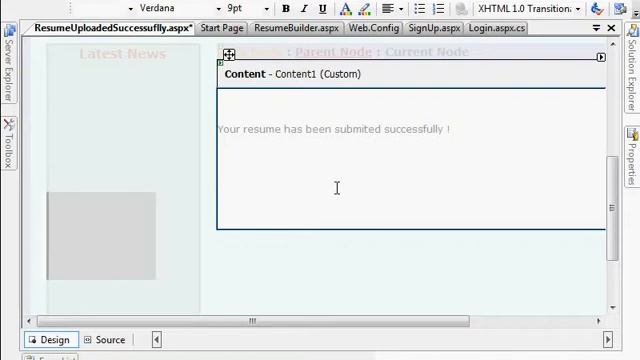Image resolution: width=640 pixels, height=360 pixels.
Task: Click the grayed hyperlink icon in toolbar
Action: [461, 9]
